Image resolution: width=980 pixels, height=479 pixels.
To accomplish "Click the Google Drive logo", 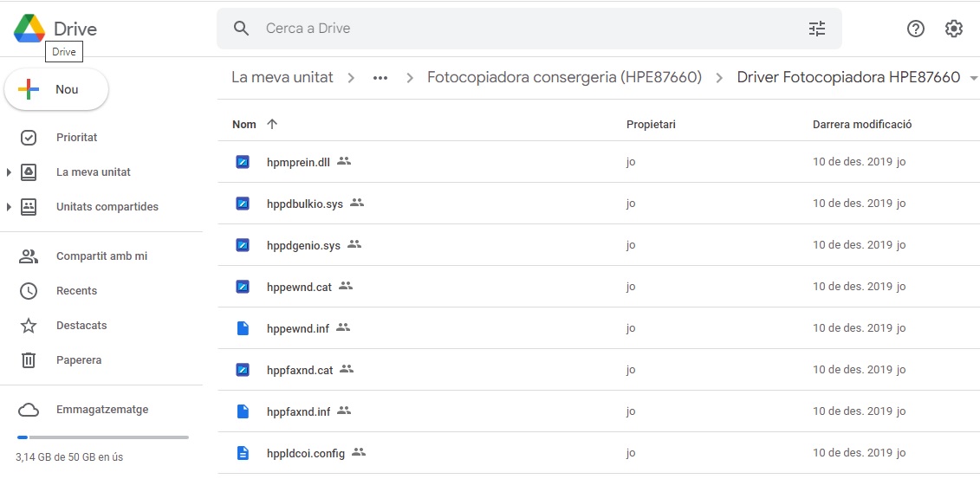I will [29, 29].
